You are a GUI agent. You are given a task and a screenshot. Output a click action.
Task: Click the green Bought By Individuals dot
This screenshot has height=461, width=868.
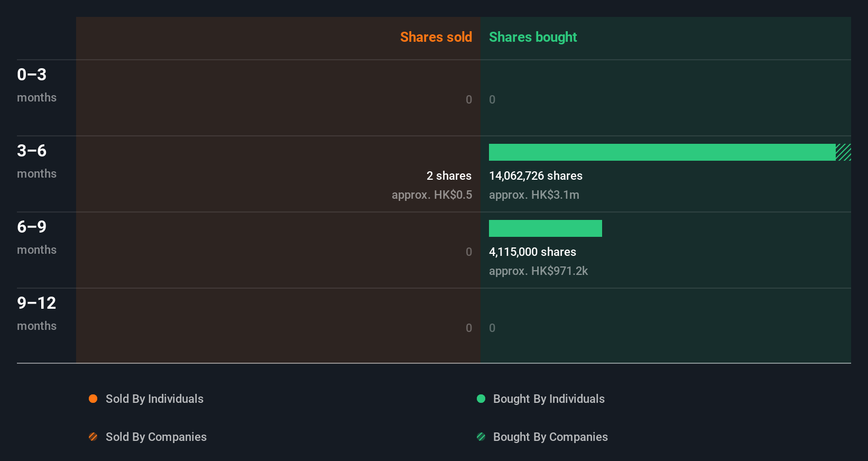481,399
